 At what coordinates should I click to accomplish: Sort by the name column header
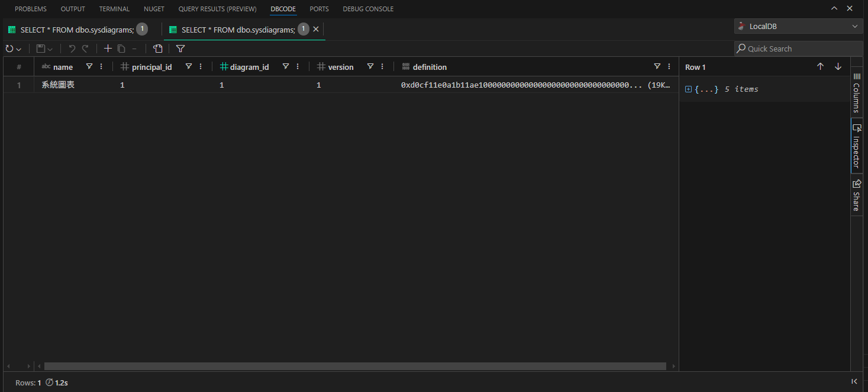click(x=63, y=67)
